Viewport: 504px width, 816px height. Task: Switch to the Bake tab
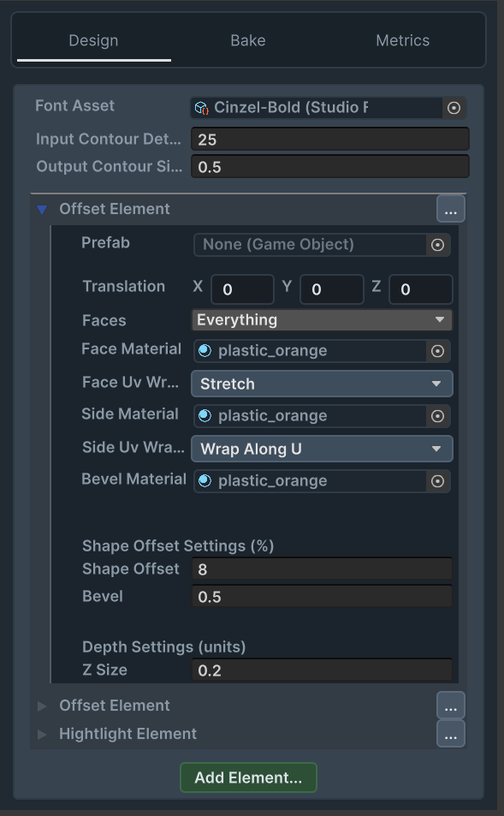(x=248, y=40)
